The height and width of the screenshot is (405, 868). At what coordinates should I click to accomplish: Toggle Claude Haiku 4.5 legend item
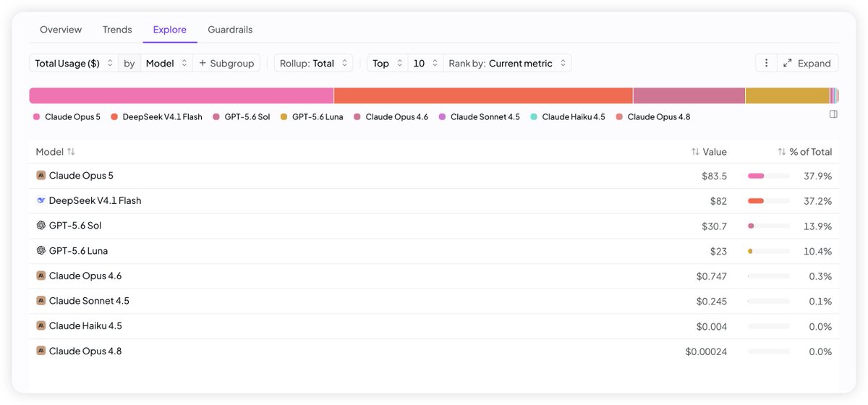click(568, 116)
